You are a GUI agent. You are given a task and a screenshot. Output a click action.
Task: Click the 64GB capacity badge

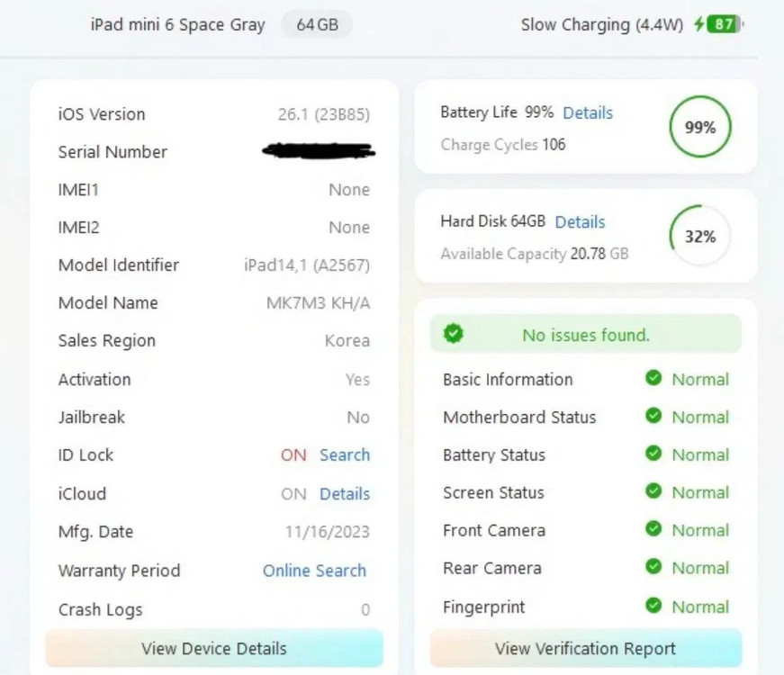tap(316, 24)
